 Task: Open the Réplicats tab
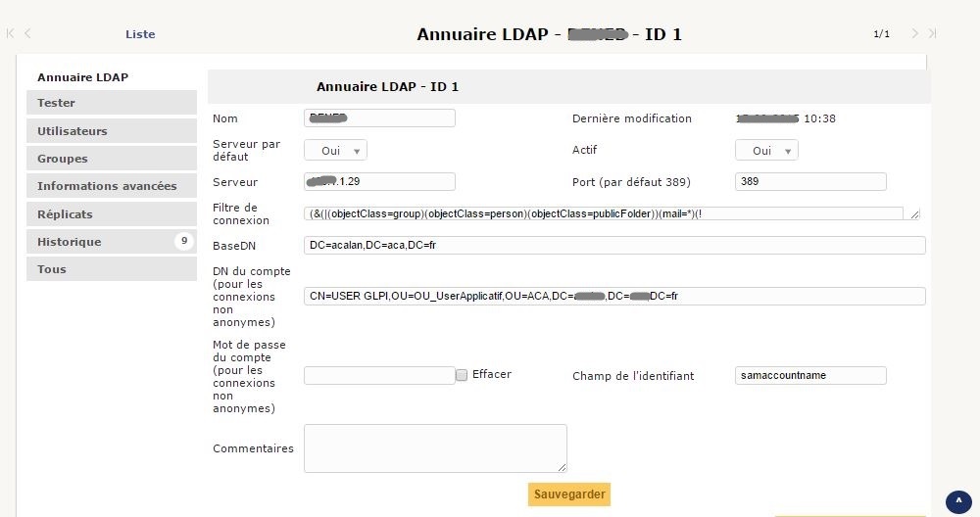111,213
